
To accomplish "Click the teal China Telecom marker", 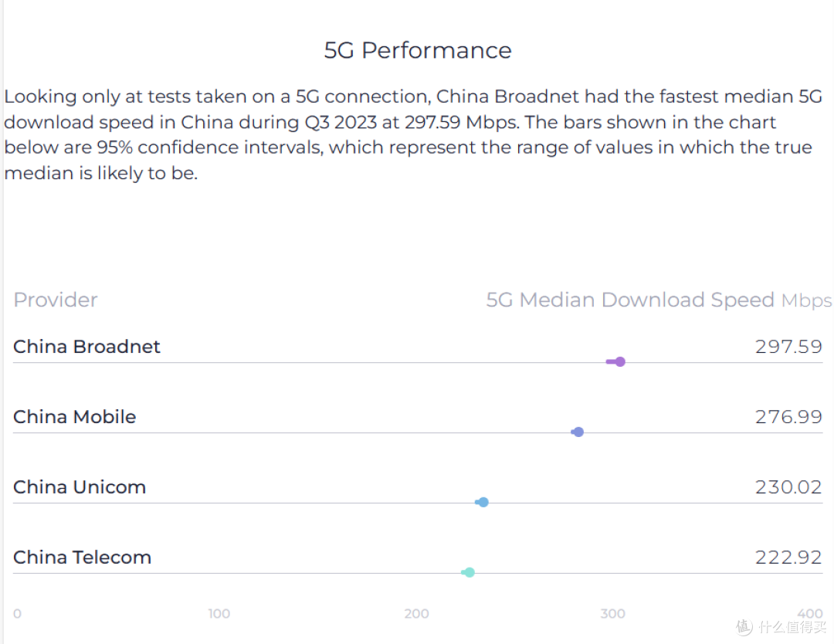I will (x=470, y=572).
